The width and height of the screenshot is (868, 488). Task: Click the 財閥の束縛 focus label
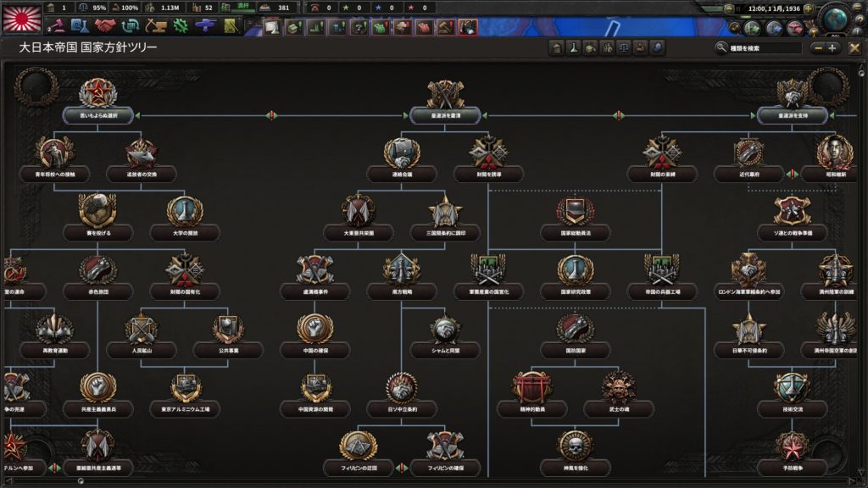[662, 175]
